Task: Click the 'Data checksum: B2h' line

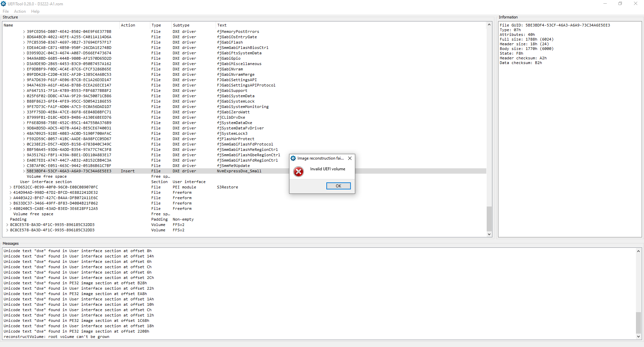Action: (521, 63)
